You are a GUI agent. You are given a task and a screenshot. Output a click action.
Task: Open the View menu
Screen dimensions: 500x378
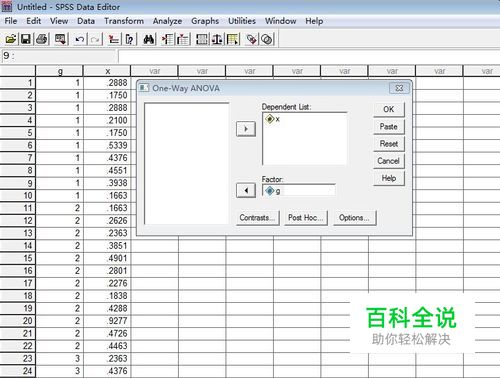tap(59, 21)
